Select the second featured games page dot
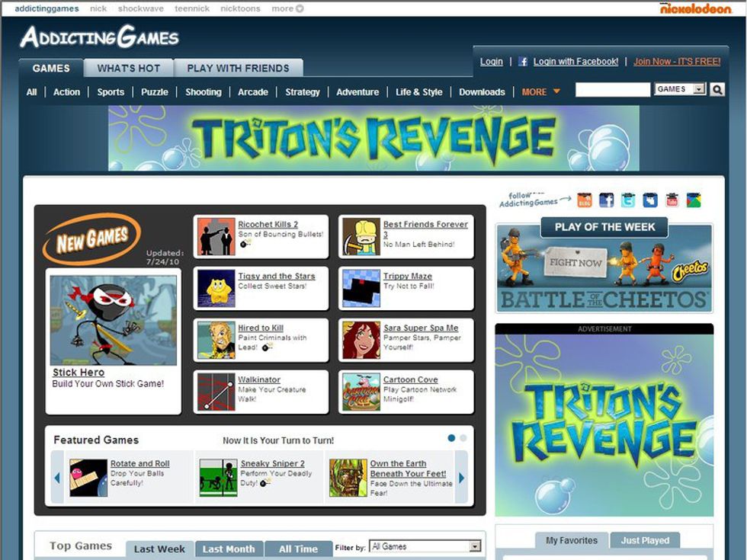 pos(463,438)
